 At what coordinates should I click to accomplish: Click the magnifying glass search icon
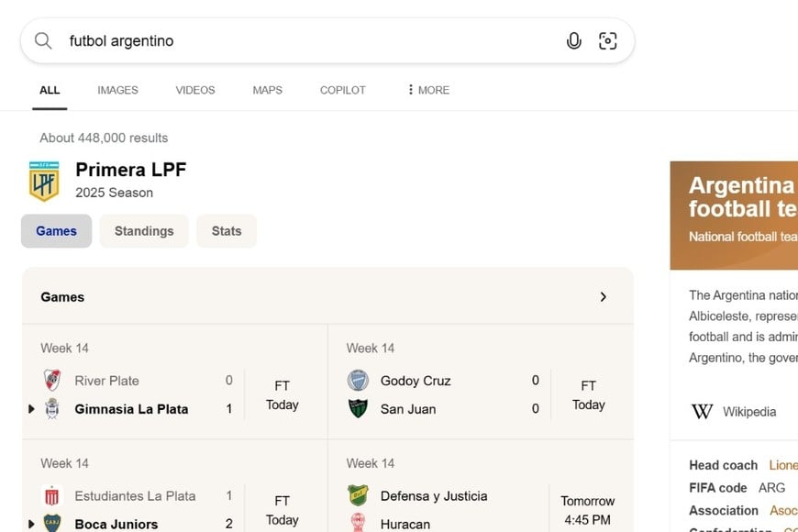43,40
